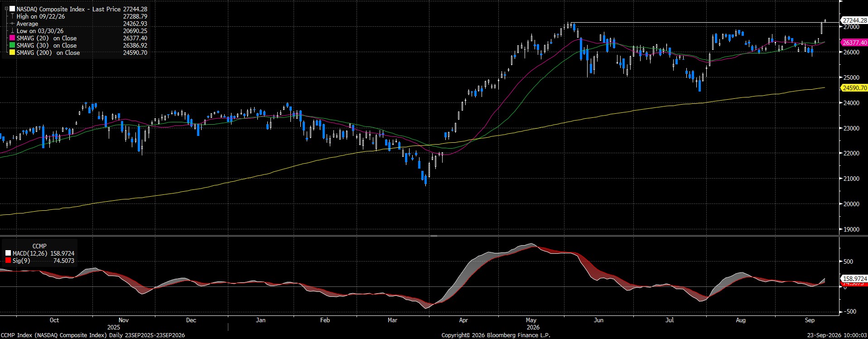Click the yellow 24590.70 axis price tag

pos(854,88)
